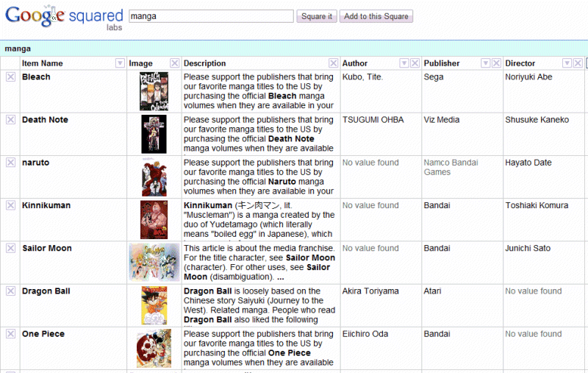588x373 pixels.
Task: Remove the Dragon Ball row
Action: [10, 291]
